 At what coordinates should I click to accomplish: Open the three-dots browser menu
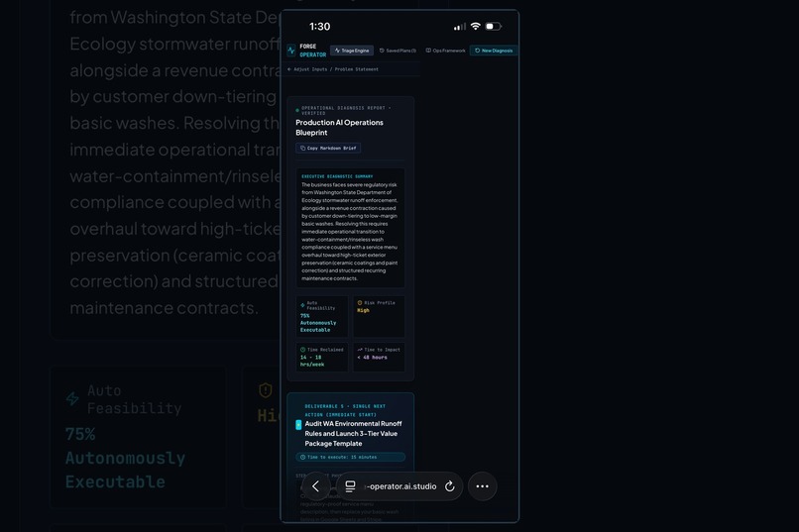482,486
